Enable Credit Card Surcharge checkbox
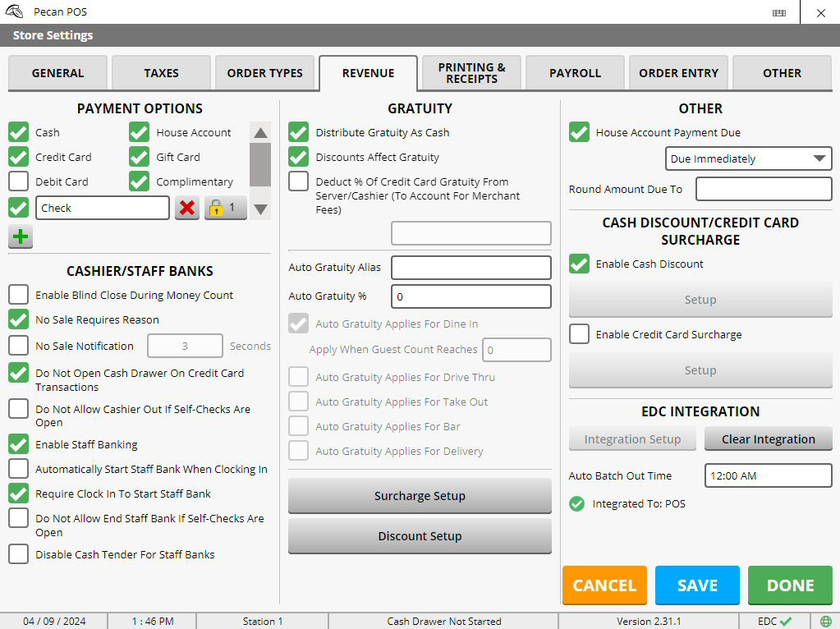 (579, 334)
